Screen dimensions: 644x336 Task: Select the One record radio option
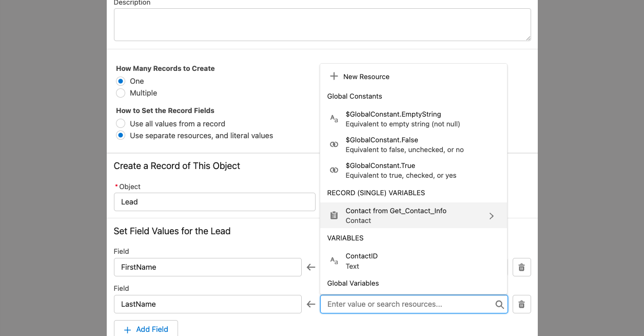tap(121, 81)
